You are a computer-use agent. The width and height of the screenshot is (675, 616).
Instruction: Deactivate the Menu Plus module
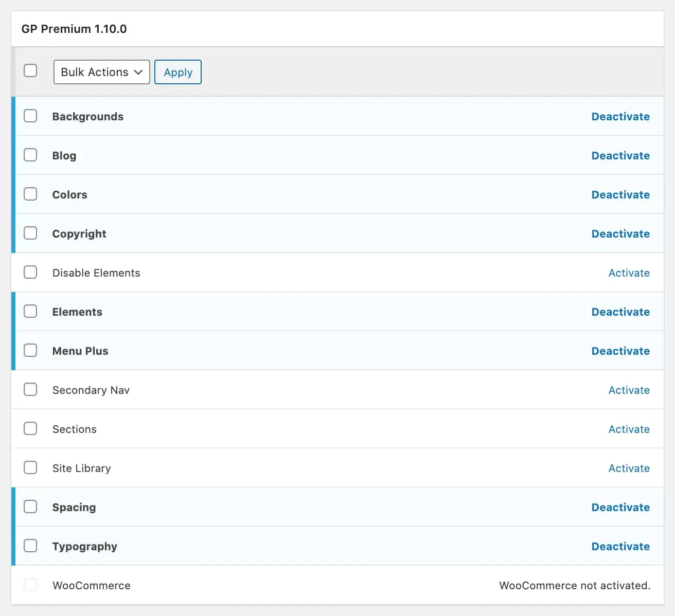(620, 351)
